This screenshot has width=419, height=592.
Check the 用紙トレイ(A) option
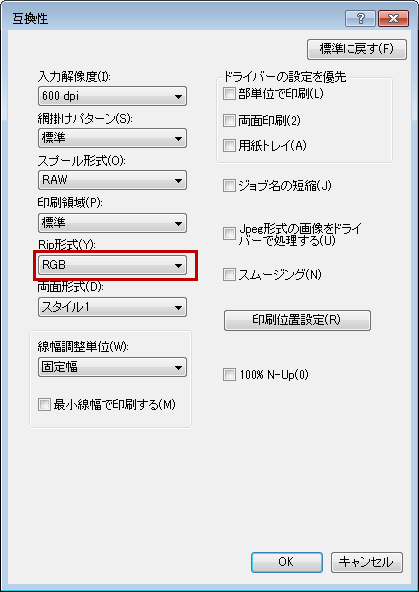pyautogui.click(x=229, y=145)
